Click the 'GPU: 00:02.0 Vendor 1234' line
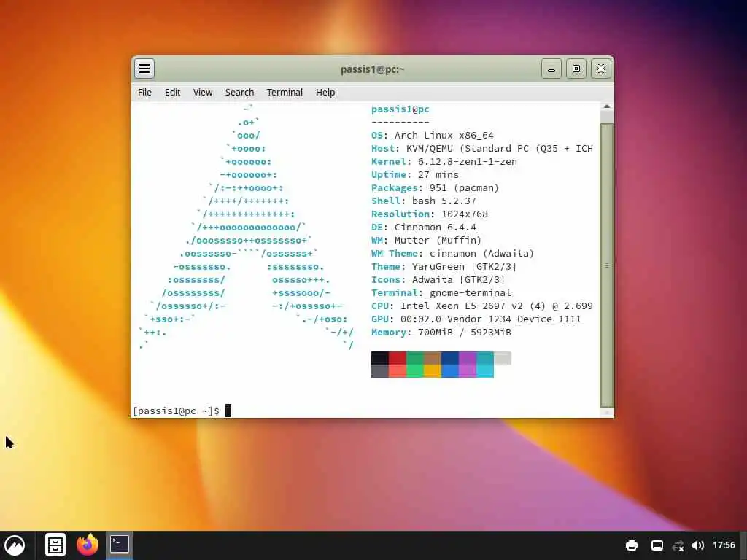Screen dimensions: 747x560 (476, 319)
